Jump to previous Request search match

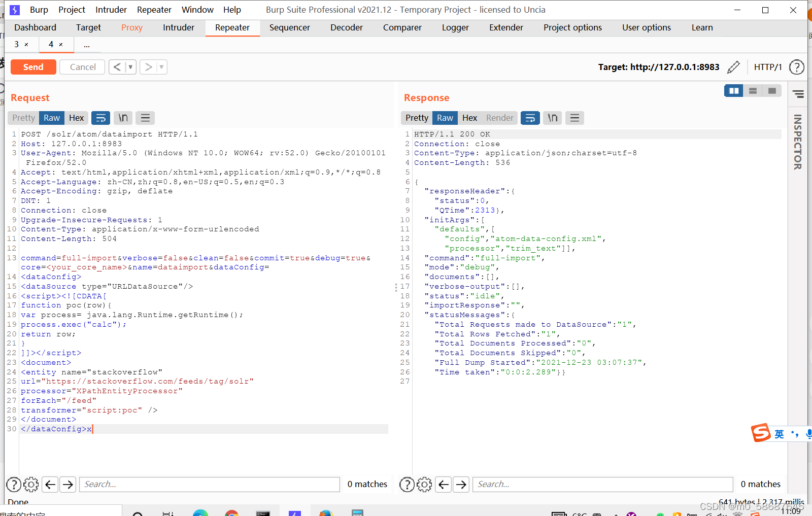[50, 485]
